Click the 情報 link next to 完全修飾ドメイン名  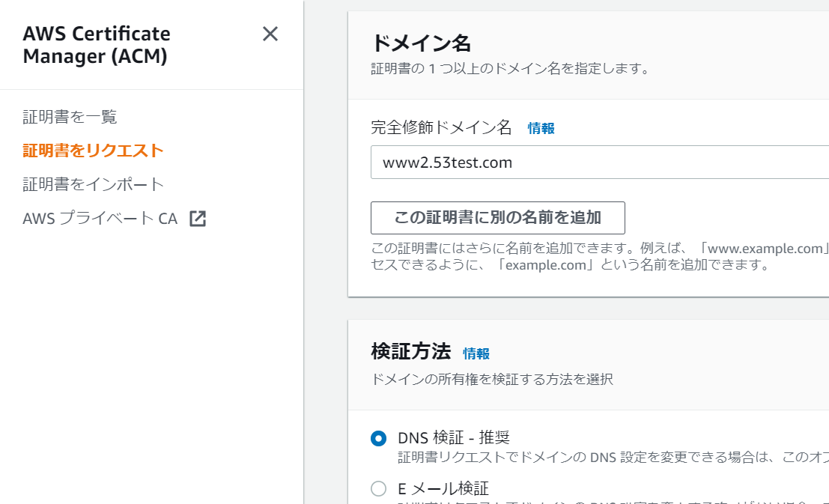click(x=541, y=128)
